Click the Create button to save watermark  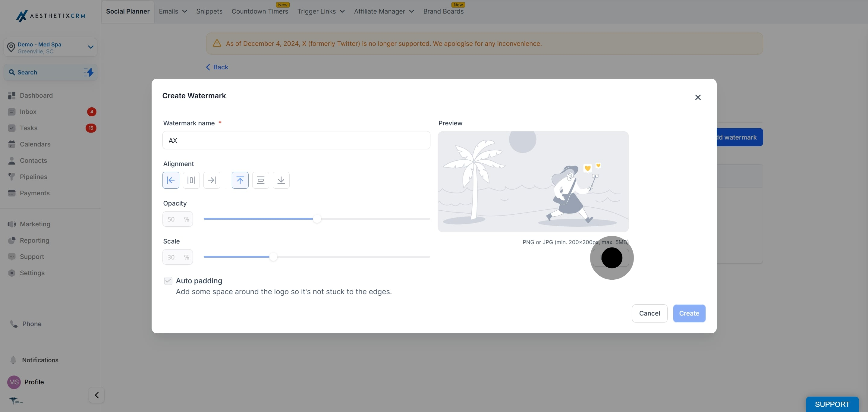(689, 313)
